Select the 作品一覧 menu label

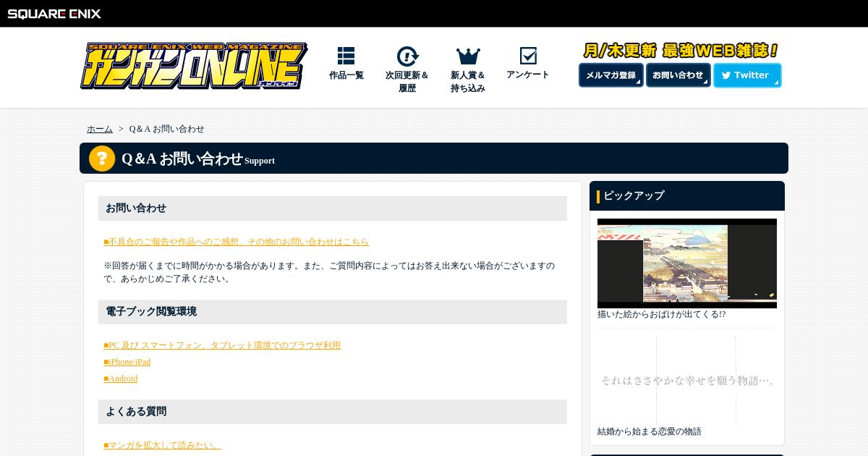pyautogui.click(x=346, y=75)
